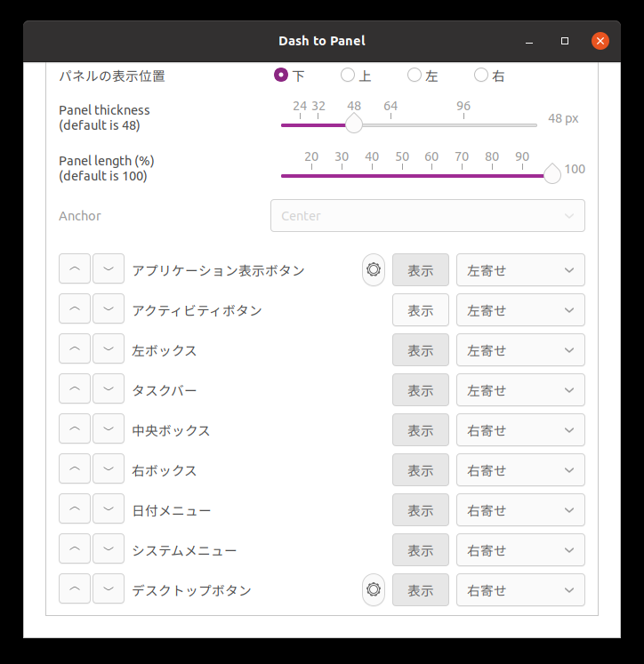Set thickness slider at 64 mark
The height and width of the screenshot is (664, 644).
(390, 125)
